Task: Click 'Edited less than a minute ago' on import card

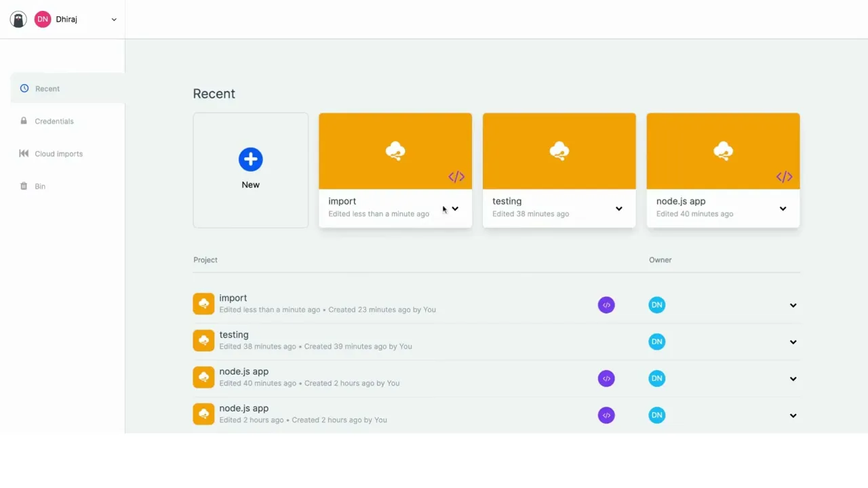Action: [379, 214]
